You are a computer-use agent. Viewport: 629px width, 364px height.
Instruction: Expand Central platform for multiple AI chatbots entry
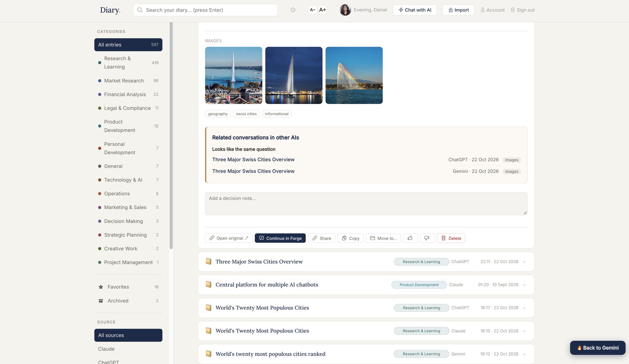click(x=524, y=285)
